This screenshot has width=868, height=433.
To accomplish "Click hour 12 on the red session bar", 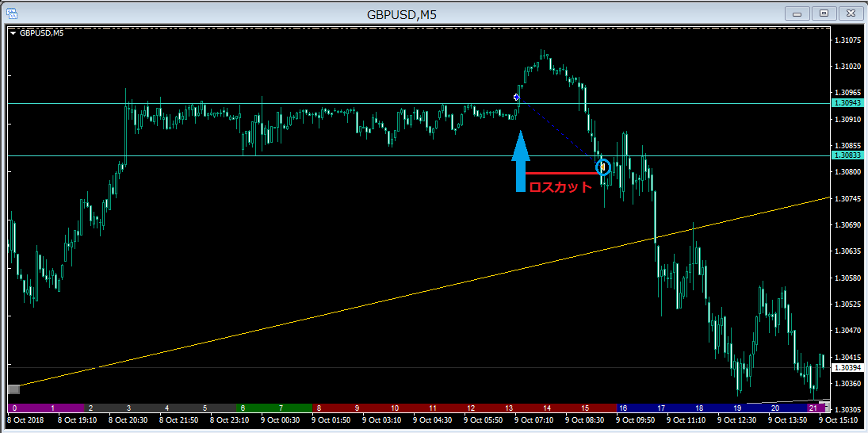I will (471, 408).
